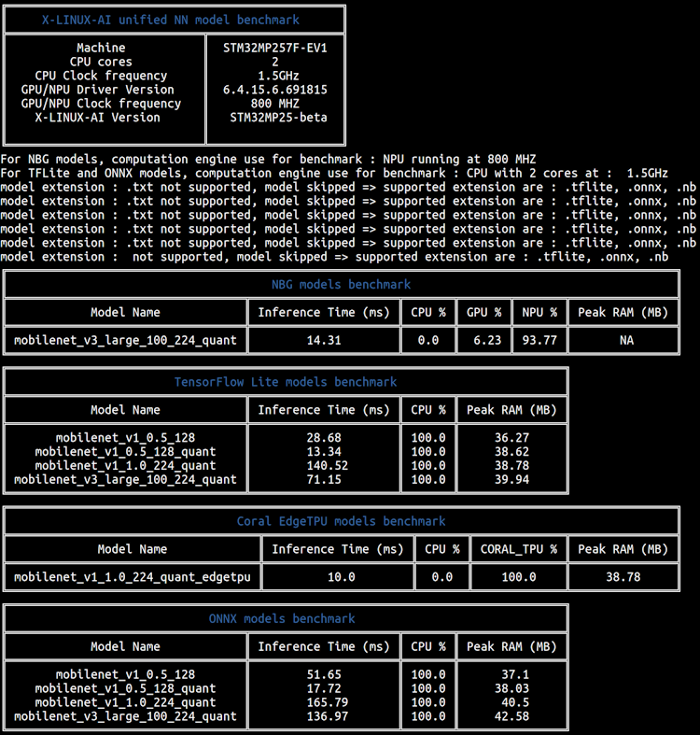Screen dimensions: 700x735
Task: Select ONNX inference time 136.97
Action: (327, 716)
